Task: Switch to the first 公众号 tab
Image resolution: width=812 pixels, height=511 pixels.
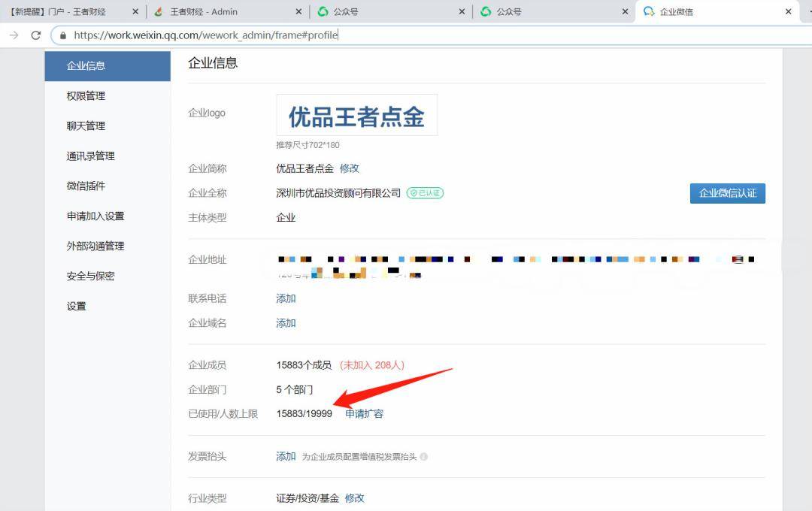Action: [x=391, y=11]
